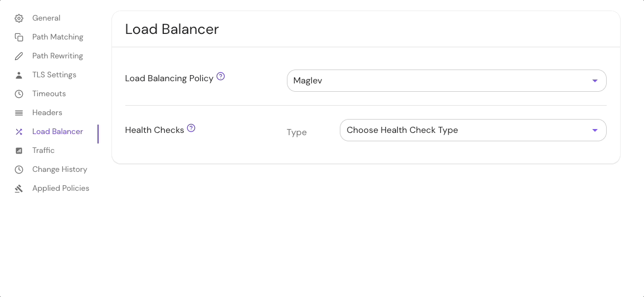
Task: Click the Change History clock icon
Action: coord(19,170)
